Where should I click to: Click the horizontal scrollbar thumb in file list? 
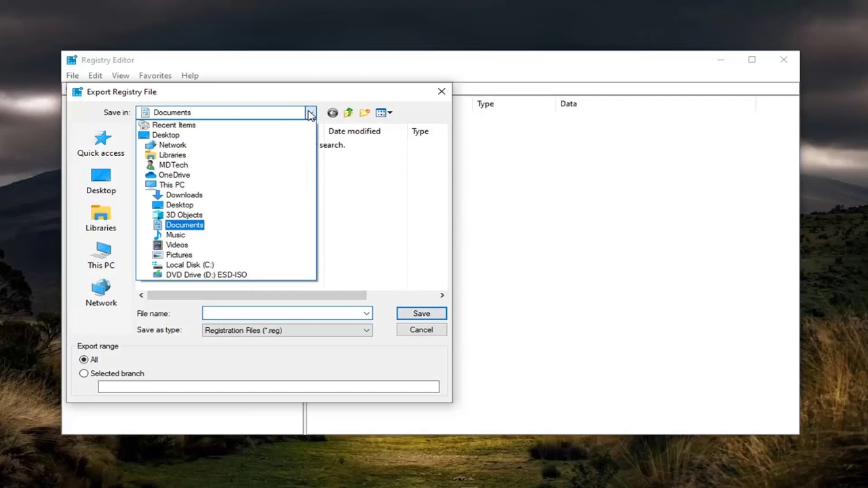257,295
